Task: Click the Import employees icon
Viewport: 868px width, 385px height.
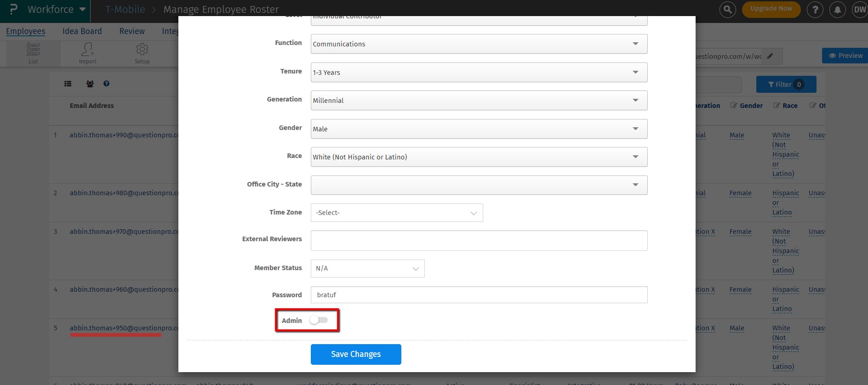Action: pyautogui.click(x=87, y=53)
